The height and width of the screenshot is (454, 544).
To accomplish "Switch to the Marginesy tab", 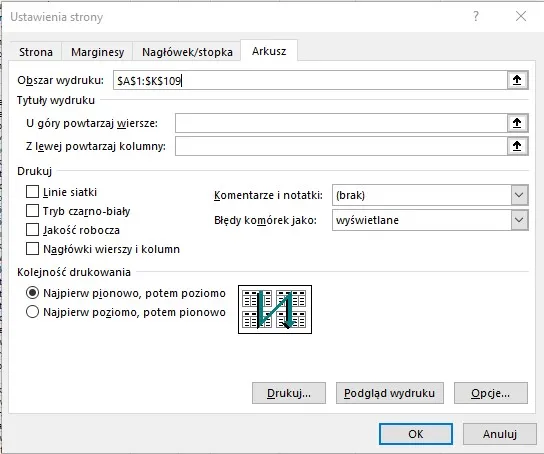I will click(x=97, y=52).
